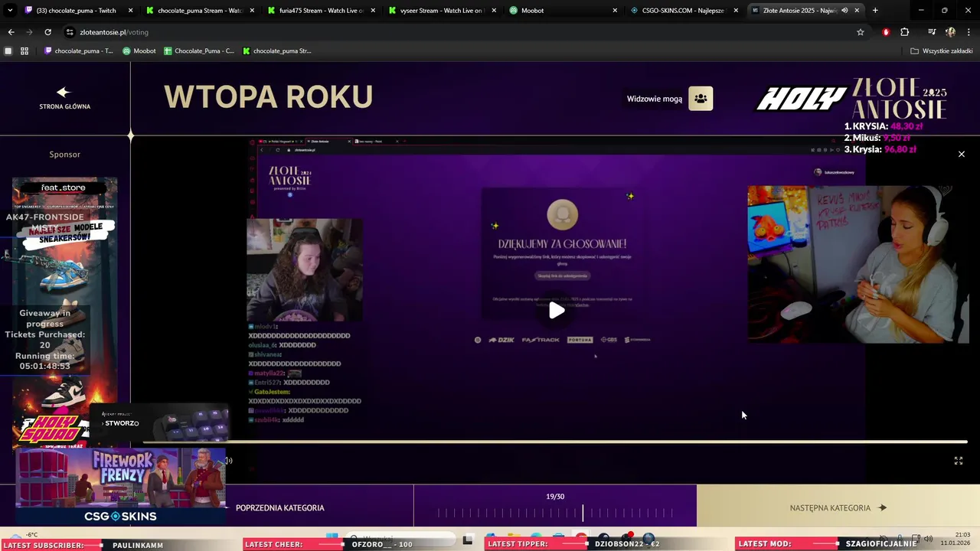
Task: Go to Następna Kategoria
Action: point(838,507)
